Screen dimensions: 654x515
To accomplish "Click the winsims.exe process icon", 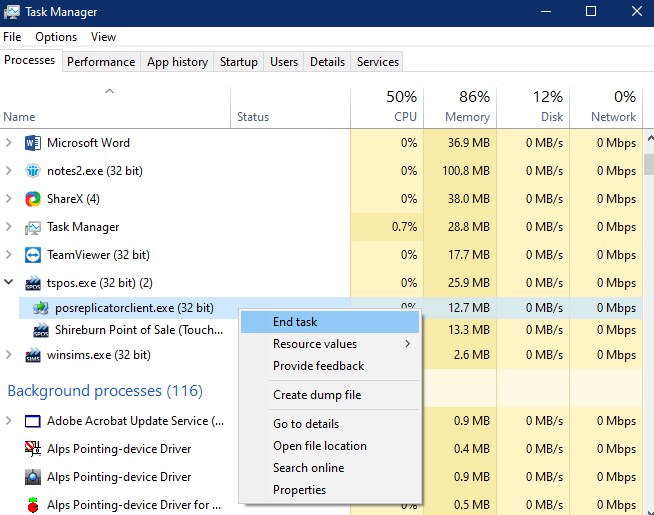I will [x=33, y=355].
